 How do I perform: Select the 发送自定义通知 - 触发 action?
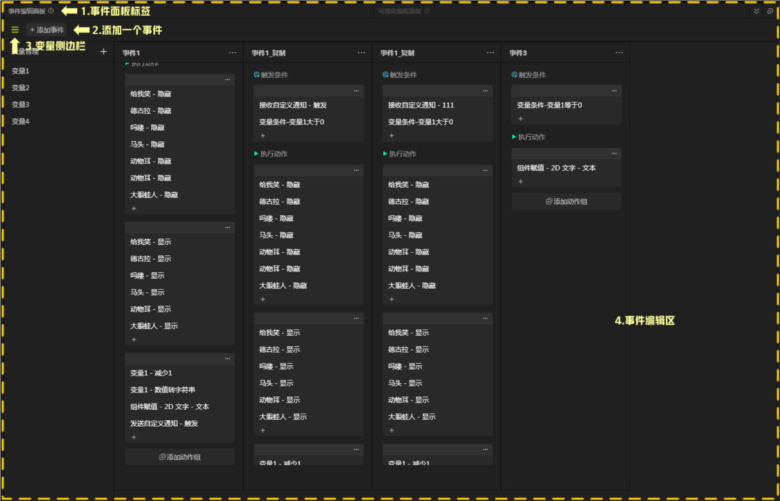click(164, 424)
